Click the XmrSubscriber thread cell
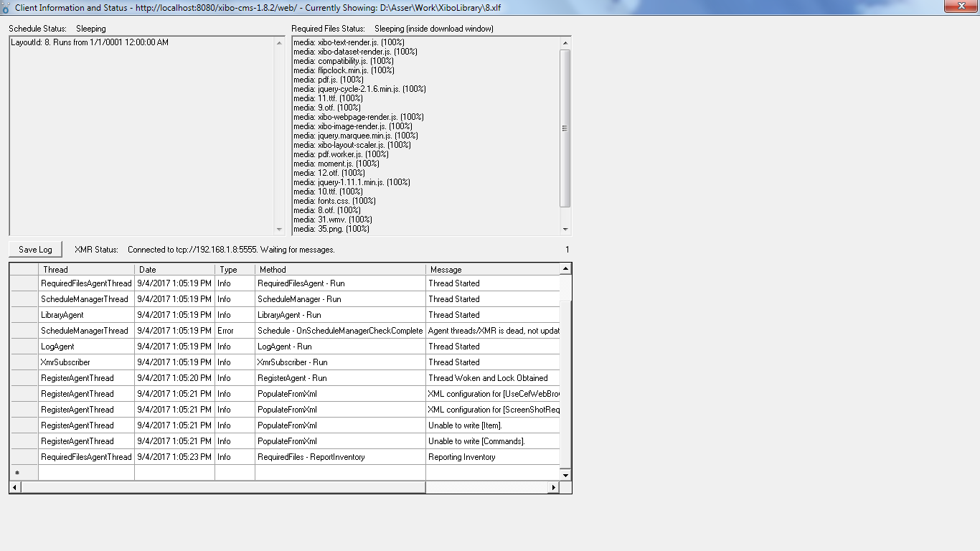The image size is (980, 551). tap(87, 362)
